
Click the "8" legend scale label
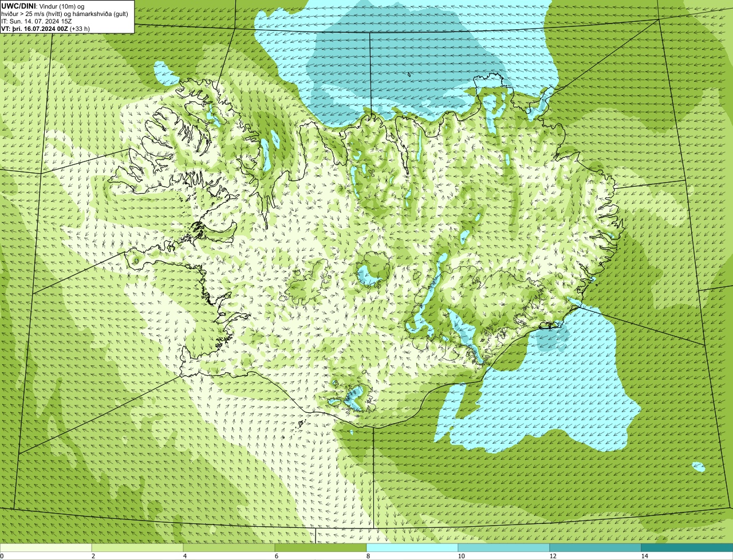tap(368, 556)
